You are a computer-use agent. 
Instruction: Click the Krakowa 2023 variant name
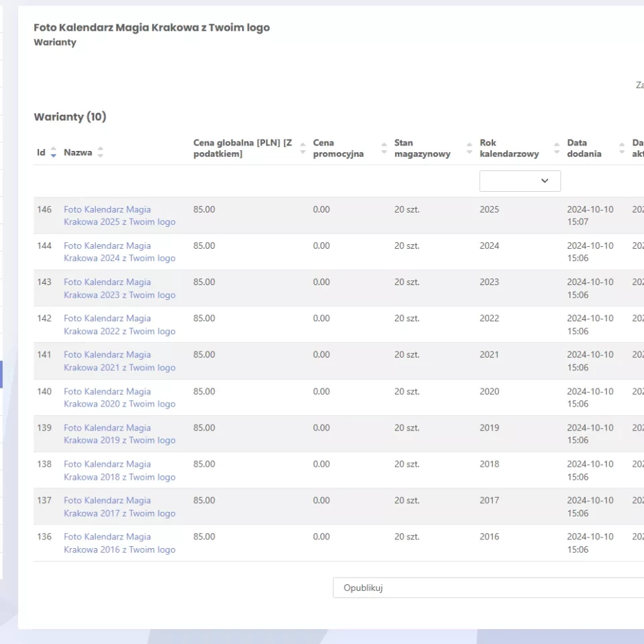[x=119, y=288]
